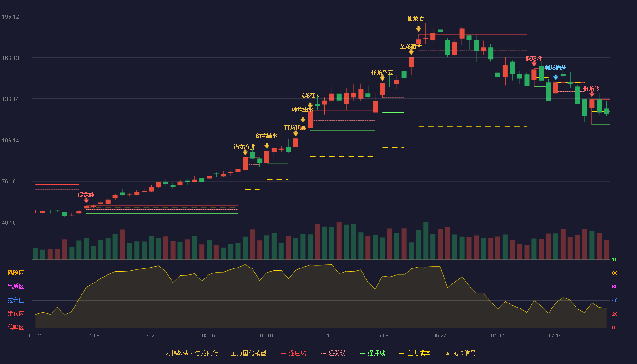The image size is (637, 364).
Task: Click the 196.12 price axis label
Action: tap(10, 17)
